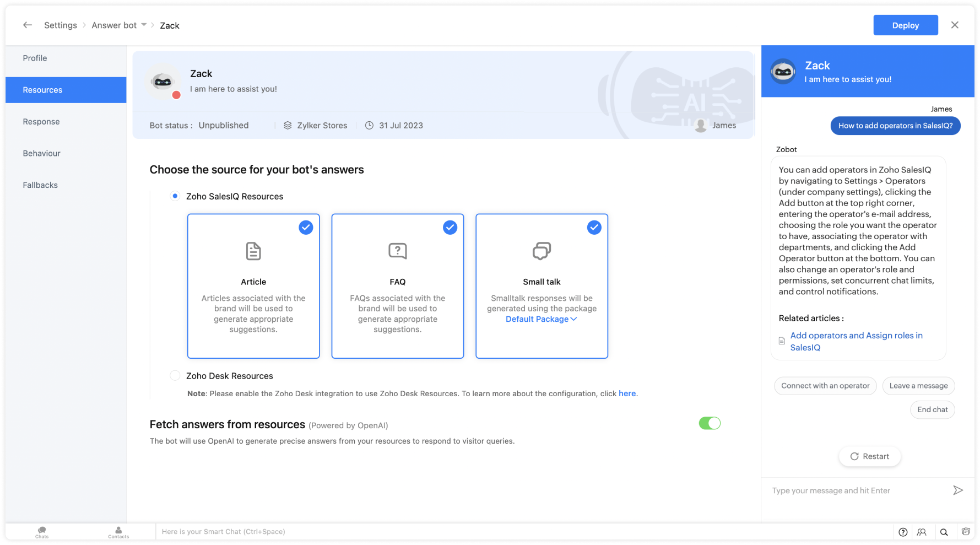Close the bot settings with the X icon
The width and height of the screenshot is (980, 545).
(x=955, y=25)
